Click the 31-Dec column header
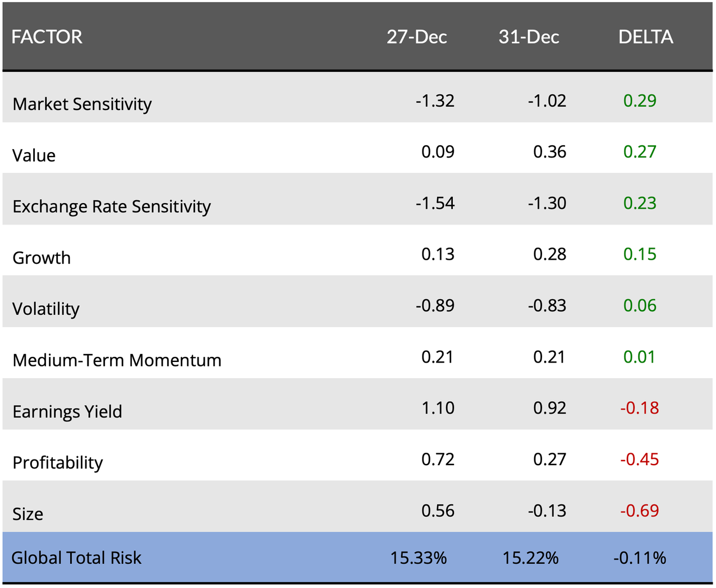The width and height of the screenshot is (716, 588). (529, 37)
